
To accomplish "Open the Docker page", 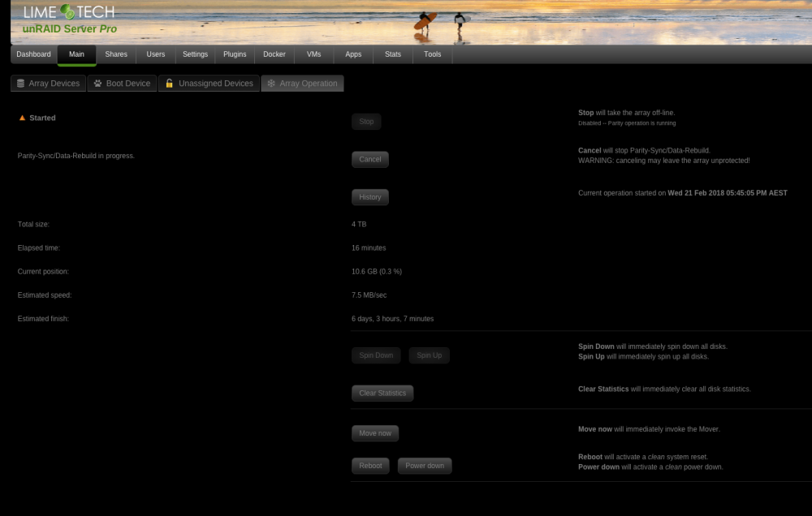I will (x=274, y=54).
